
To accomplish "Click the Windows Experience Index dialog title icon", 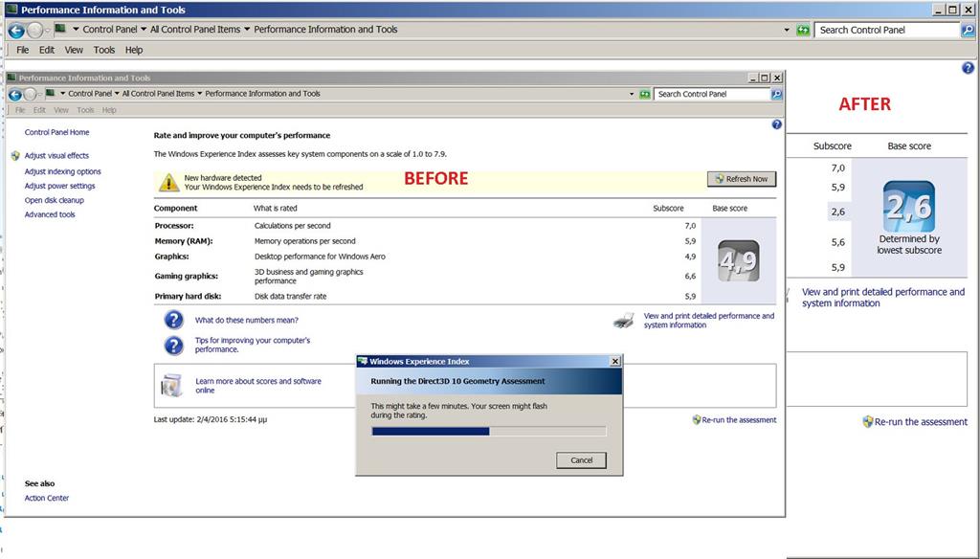I will (x=363, y=362).
